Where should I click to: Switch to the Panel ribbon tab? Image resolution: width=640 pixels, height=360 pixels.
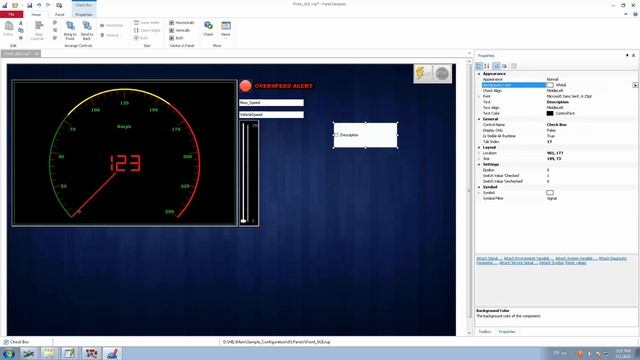tap(60, 14)
